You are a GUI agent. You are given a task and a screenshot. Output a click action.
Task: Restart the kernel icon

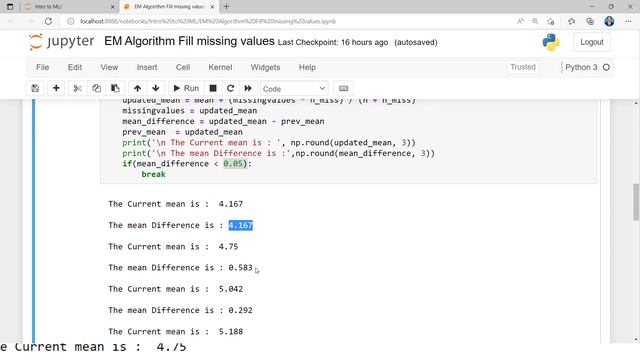230,88
